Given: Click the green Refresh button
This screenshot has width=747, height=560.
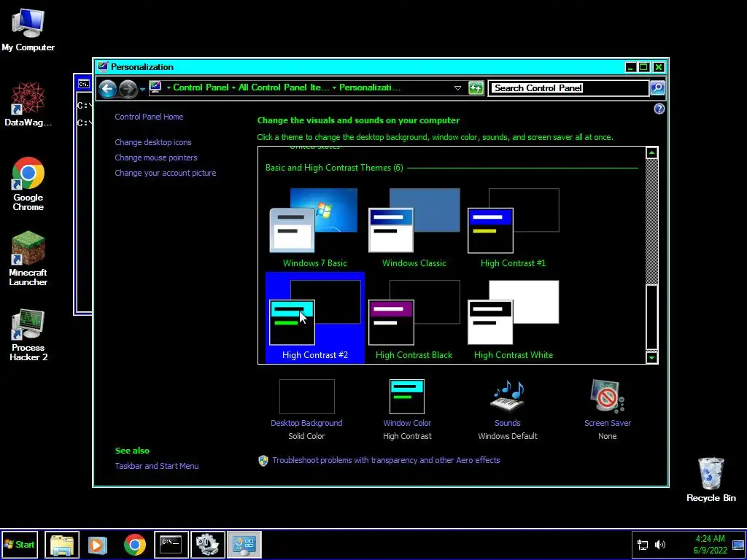Looking at the screenshot, I should click(476, 88).
